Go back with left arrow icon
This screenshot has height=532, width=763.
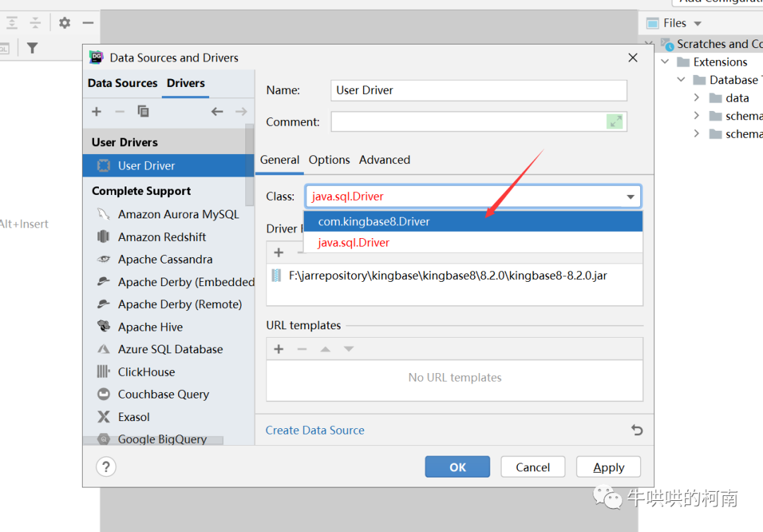217,112
